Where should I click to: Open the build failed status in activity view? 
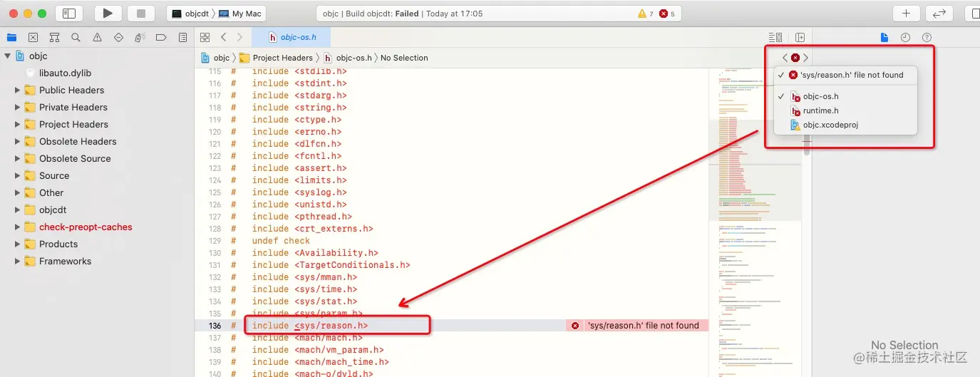pyautogui.click(x=402, y=14)
